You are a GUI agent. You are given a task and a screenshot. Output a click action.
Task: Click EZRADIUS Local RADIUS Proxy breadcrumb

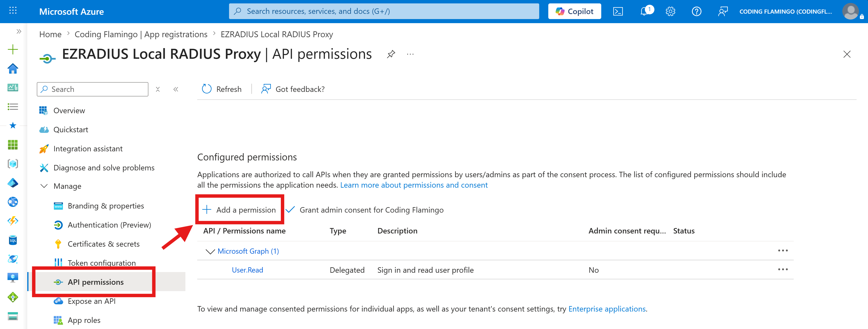click(x=277, y=34)
